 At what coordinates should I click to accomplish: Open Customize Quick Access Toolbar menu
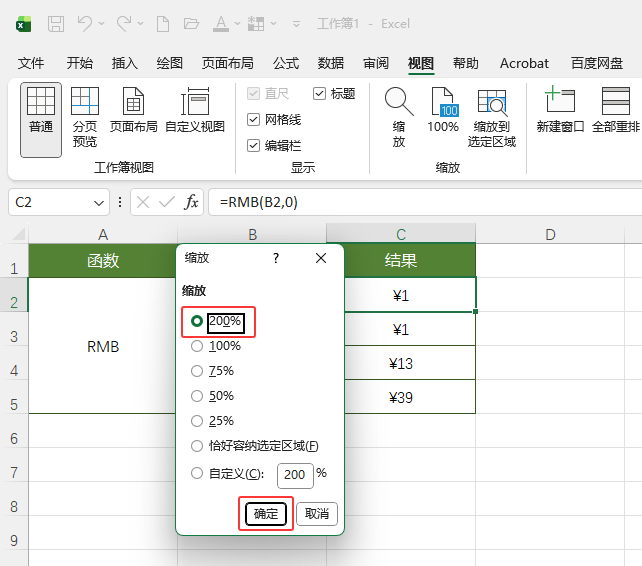[296, 24]
